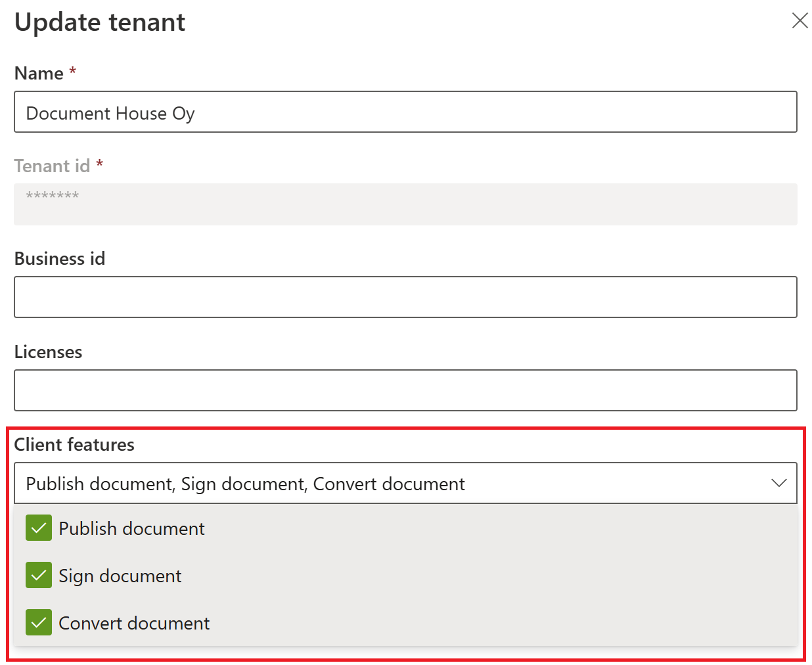Screen dimensions: 812x665
Task: Click the Business id label
Action: click(60, 259)
